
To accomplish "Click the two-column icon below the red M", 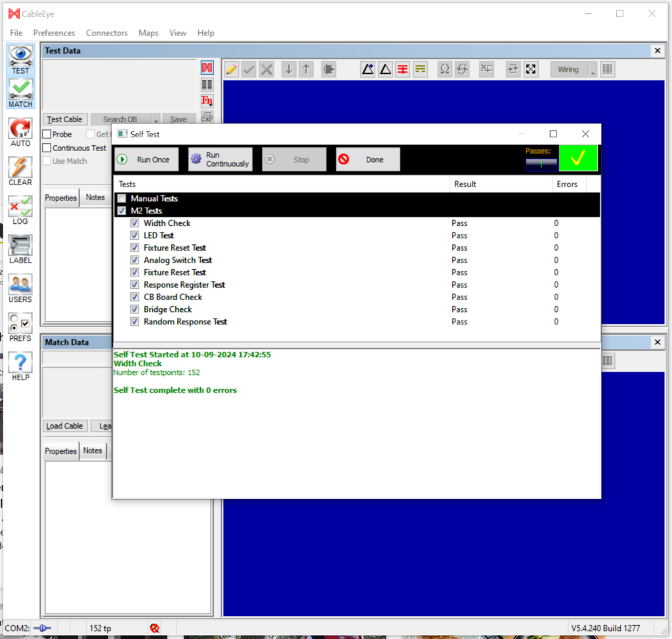I will (207, 85).
